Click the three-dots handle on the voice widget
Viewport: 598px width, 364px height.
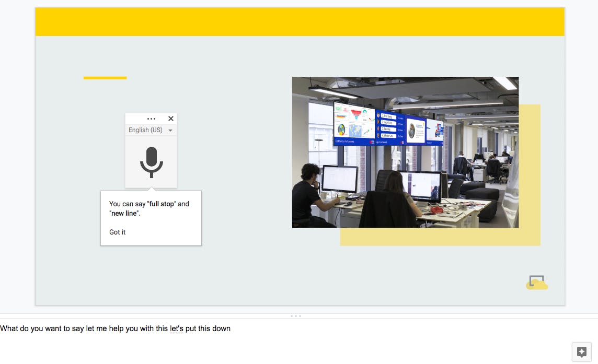pyautogui.click(x=151, y=119)
